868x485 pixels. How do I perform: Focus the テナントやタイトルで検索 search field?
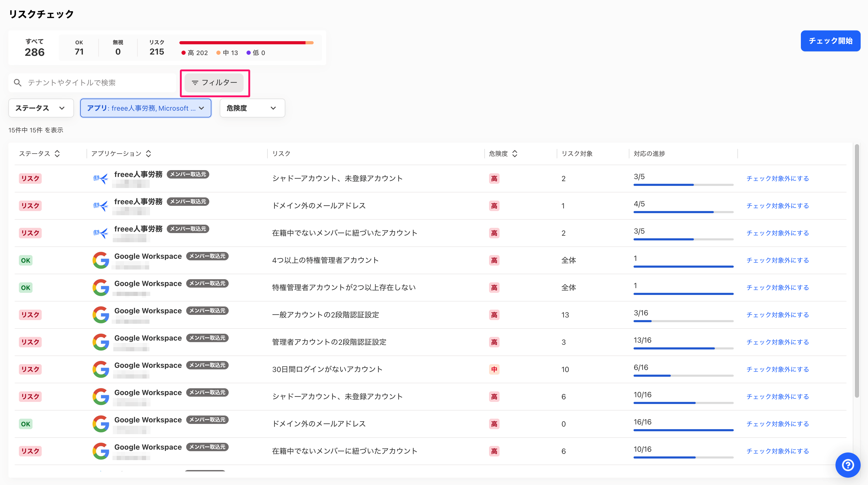pyautogui.click(x=92, y=83)
